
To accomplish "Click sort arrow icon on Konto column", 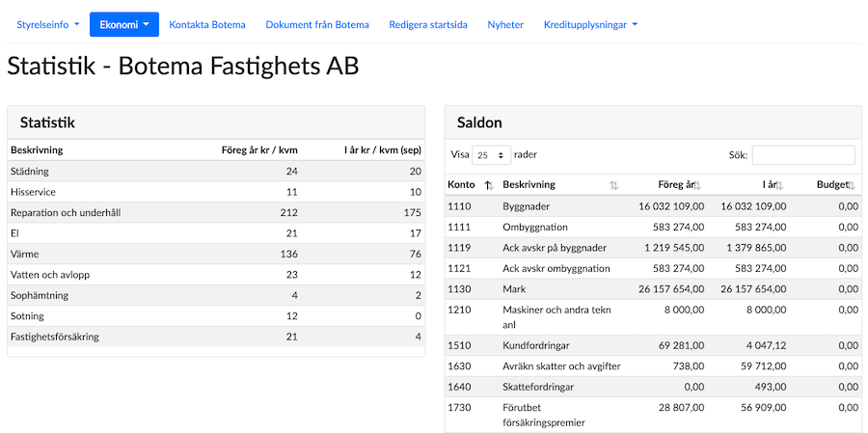I will click(488, 185).
